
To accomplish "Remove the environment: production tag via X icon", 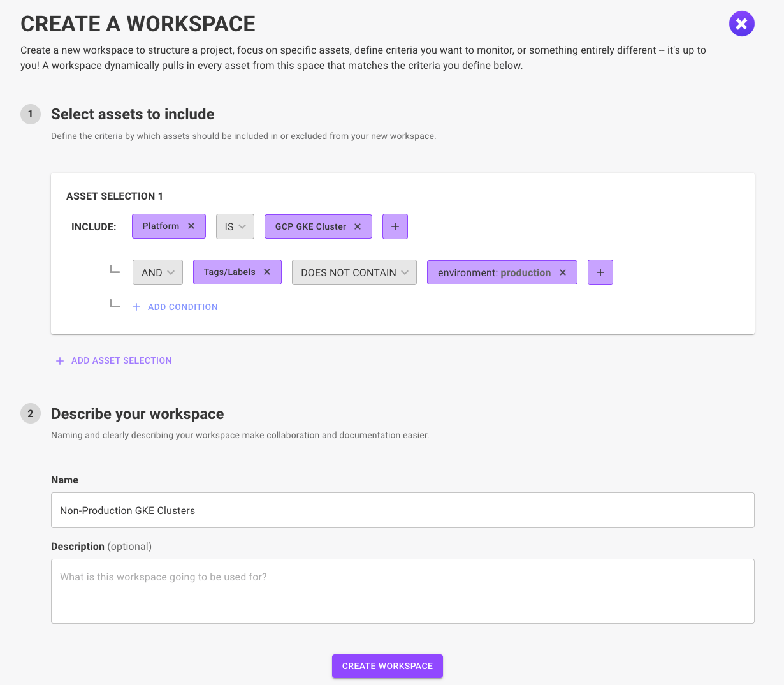I will (x=562, y=272).
